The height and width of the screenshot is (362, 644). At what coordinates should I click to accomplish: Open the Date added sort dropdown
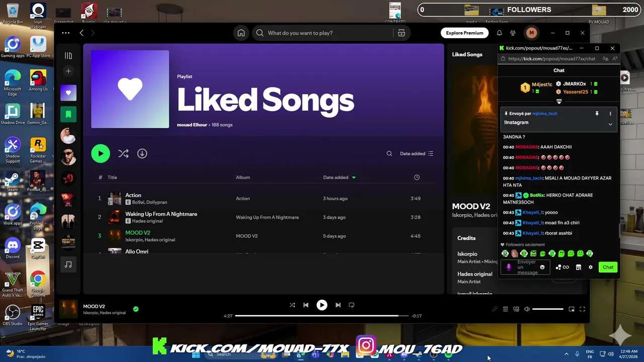417,153
